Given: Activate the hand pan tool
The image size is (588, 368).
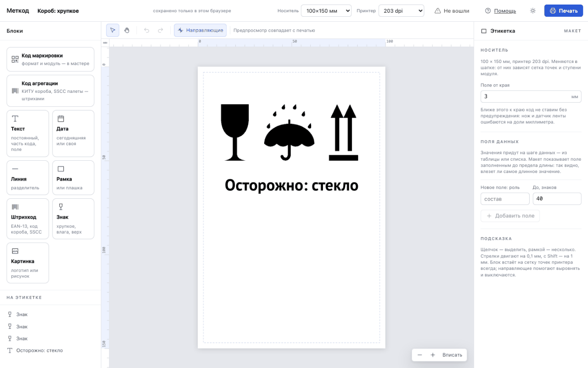Looking at the screenshot, I should (127, 30).
